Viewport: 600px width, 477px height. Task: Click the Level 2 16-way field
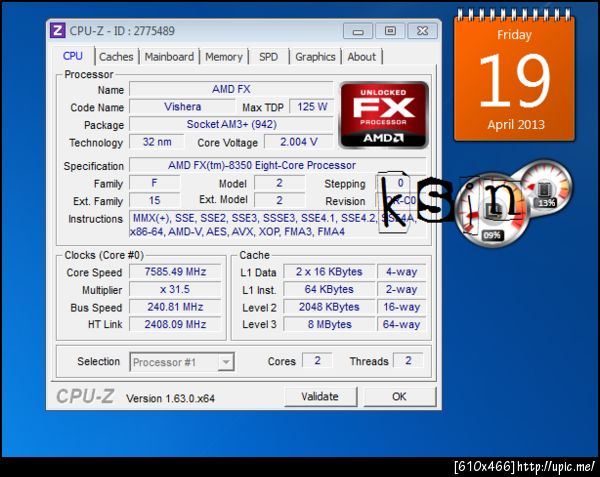tap(401, 307)
